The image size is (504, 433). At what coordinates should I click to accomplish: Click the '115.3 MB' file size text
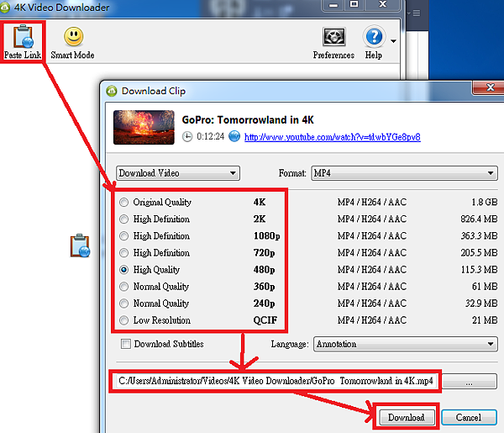480,270
